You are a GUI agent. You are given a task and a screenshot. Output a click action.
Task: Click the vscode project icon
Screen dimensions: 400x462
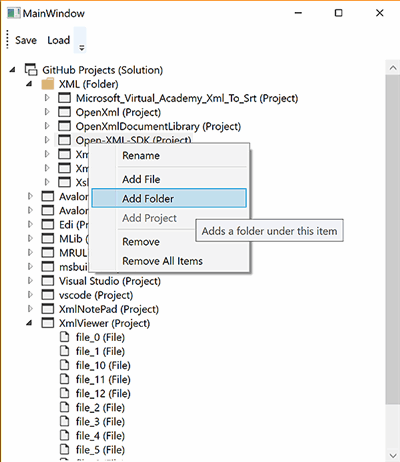tap(48, 295)
